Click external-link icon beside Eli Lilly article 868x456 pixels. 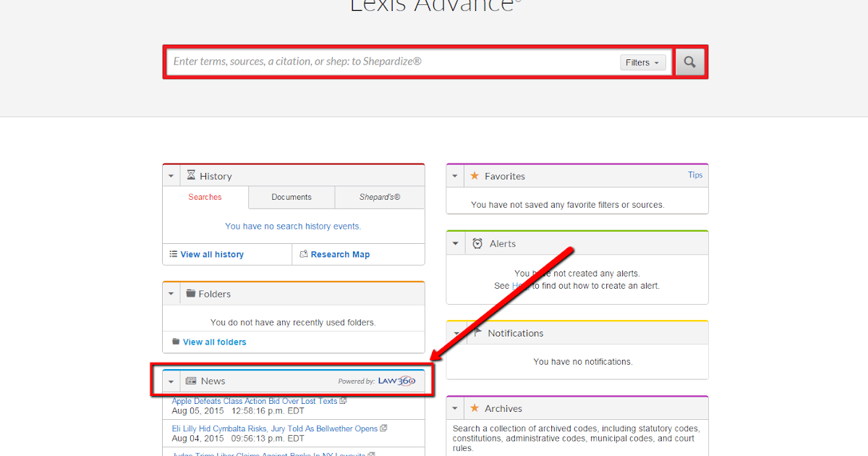tap(383, 428)
